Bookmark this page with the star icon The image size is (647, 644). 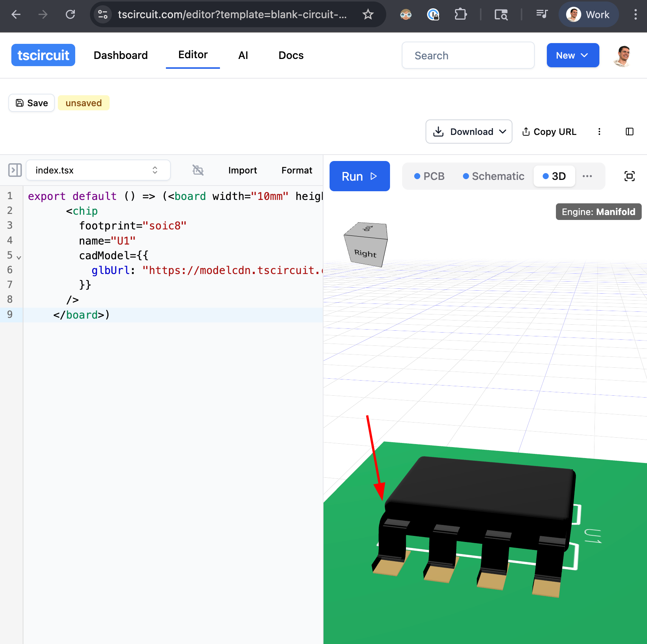click(x=368, y=15)
